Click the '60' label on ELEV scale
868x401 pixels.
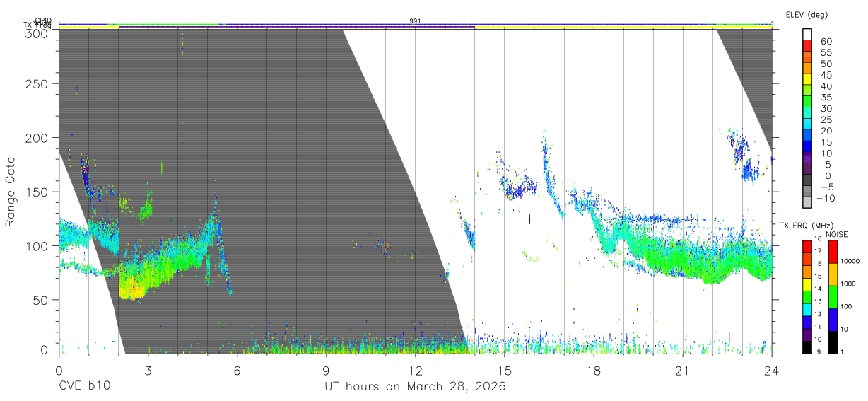(x=826, y=41)
